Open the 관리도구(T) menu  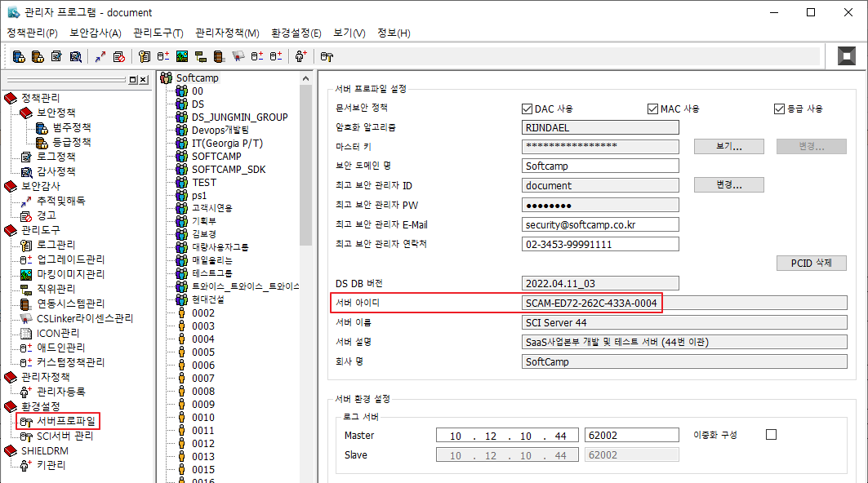tap(158, 33)
